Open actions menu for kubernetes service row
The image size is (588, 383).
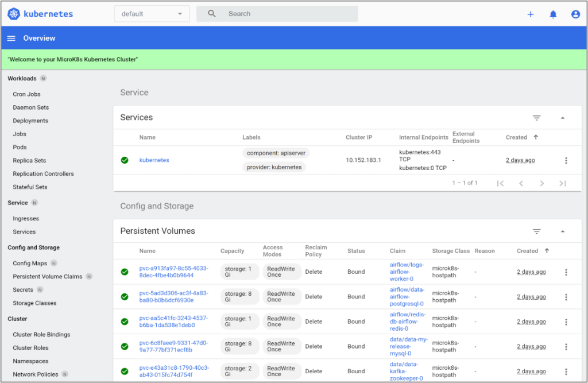(566, 161)
